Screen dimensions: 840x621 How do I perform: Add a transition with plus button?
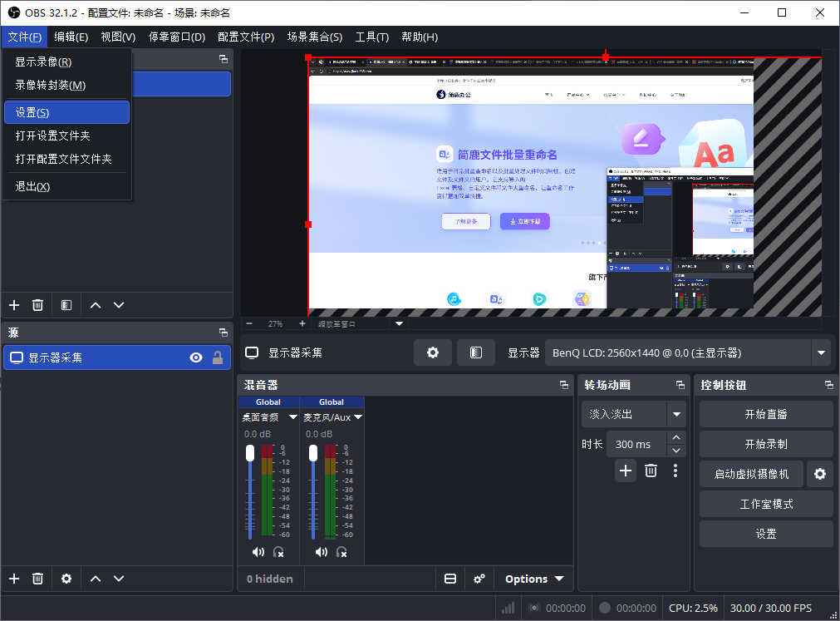pos(625,471)
